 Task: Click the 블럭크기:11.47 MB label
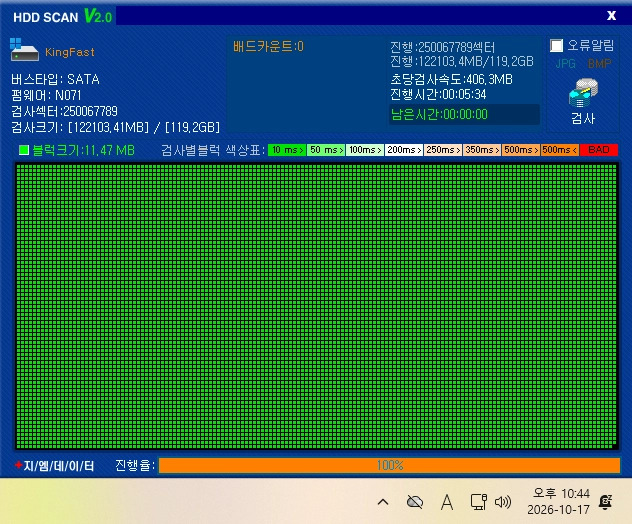pyautogui.click(x=83, y=150)
